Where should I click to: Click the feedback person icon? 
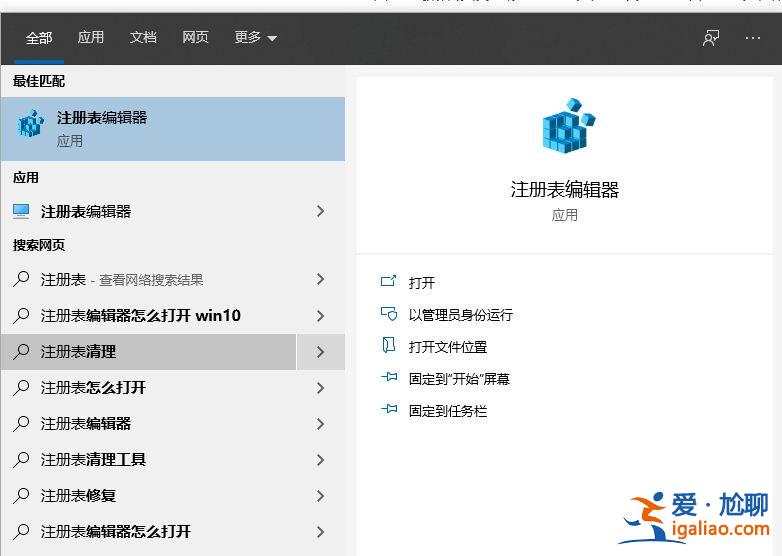(711, 38)
